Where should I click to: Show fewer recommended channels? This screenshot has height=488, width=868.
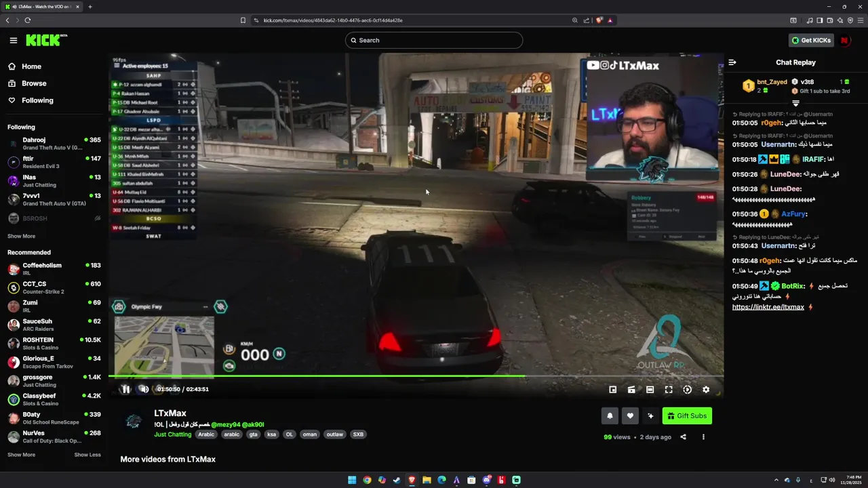click(87, 455)
